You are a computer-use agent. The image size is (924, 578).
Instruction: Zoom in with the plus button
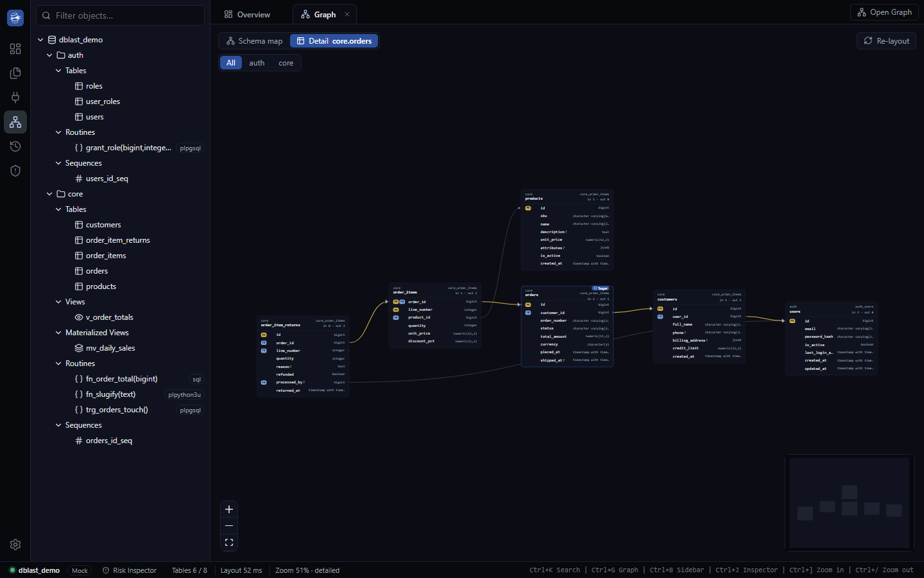pyautogui.click(x=229, y=509)
